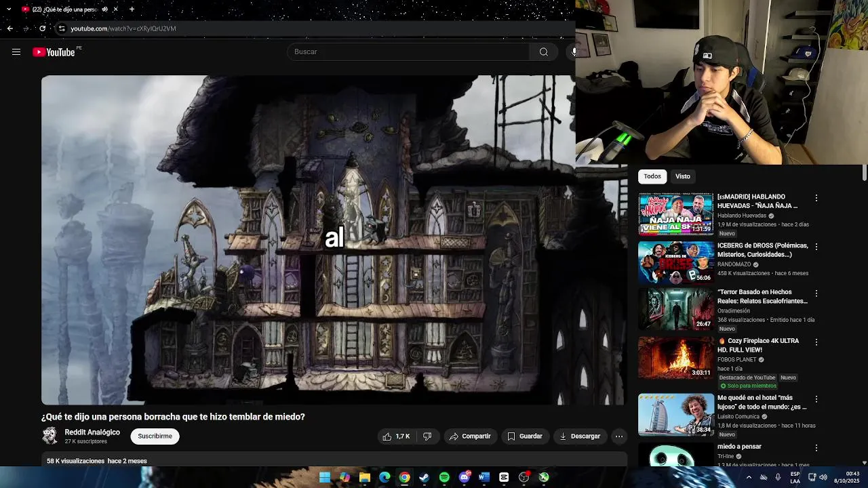This screenshot has height=488, width=868.
Task: Switch input language ESP LAA
Action: click(795, 477)
